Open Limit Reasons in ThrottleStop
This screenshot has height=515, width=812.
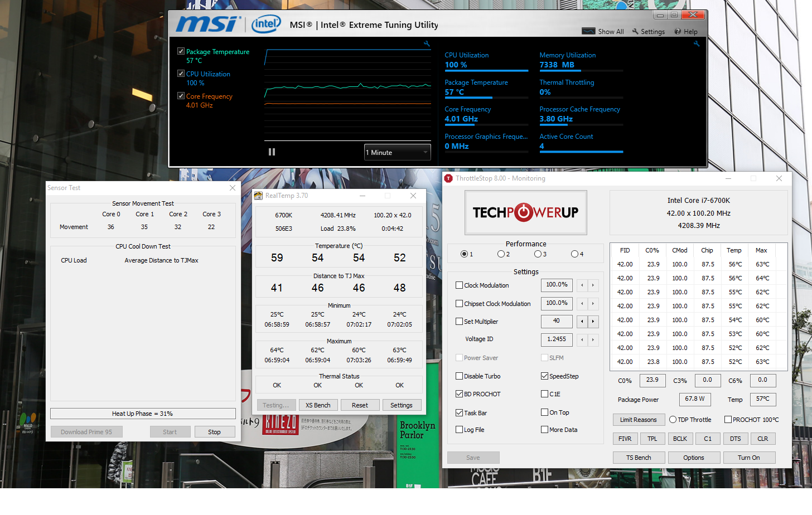coord(639,420)
